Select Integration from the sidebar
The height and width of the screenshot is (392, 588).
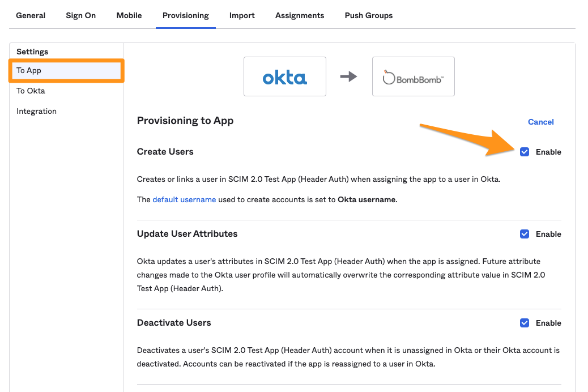pyautogui.click(x=36, y=111)
